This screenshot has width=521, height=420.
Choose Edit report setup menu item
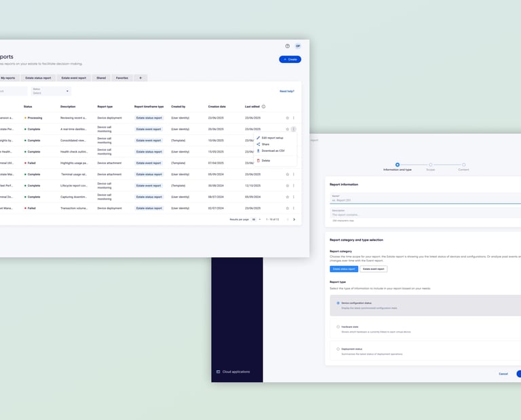point(275,138)
